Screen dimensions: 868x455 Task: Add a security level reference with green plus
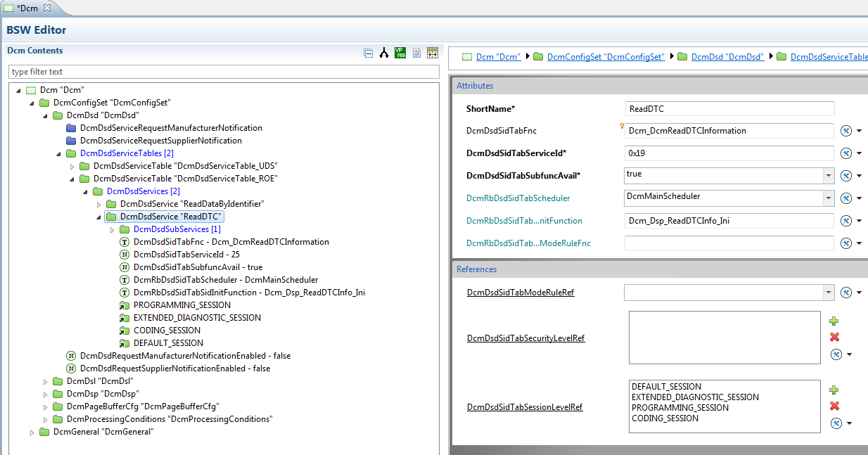[x=834, y=321]
